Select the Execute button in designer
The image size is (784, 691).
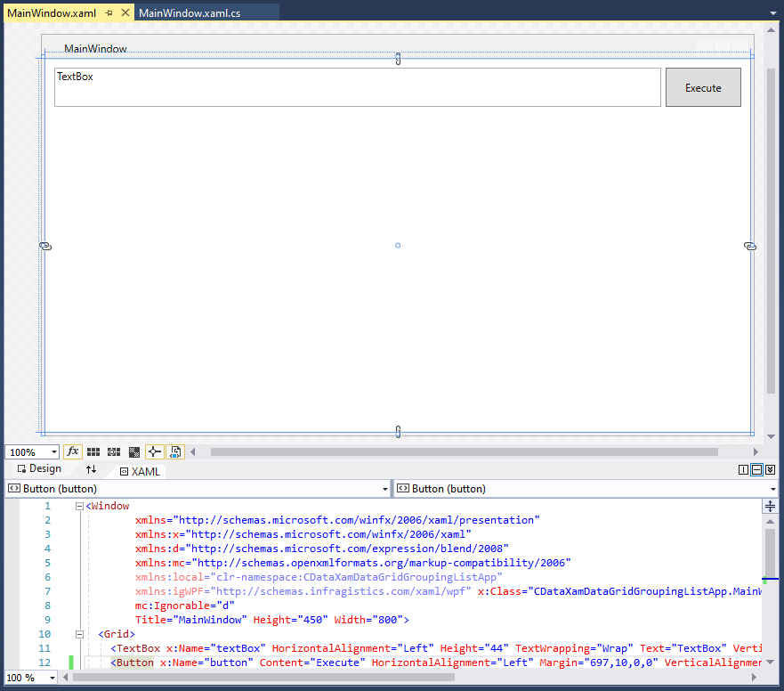(x=703, y=87)
